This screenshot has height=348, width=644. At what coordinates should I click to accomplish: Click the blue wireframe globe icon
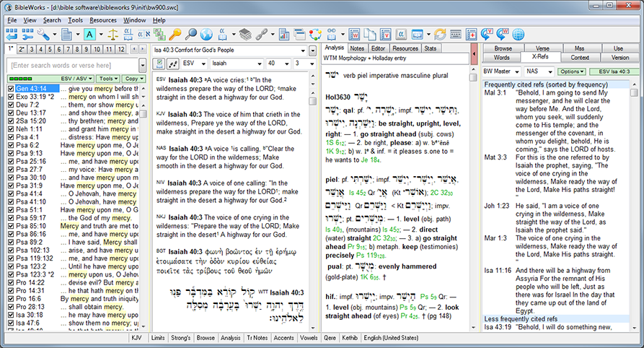tap(518, 34)
